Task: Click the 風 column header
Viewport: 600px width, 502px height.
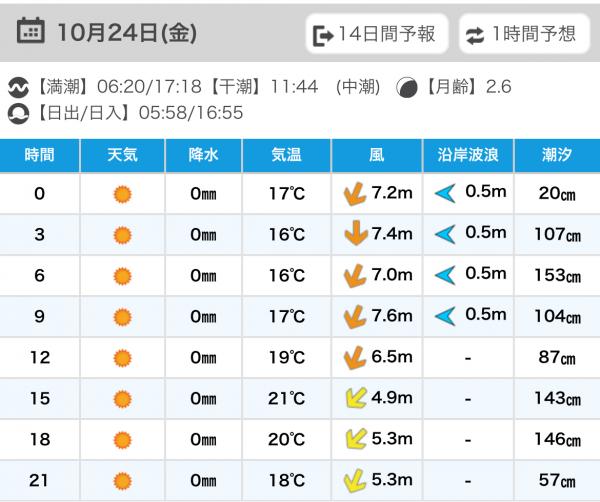Action: [x=376, y=155]
